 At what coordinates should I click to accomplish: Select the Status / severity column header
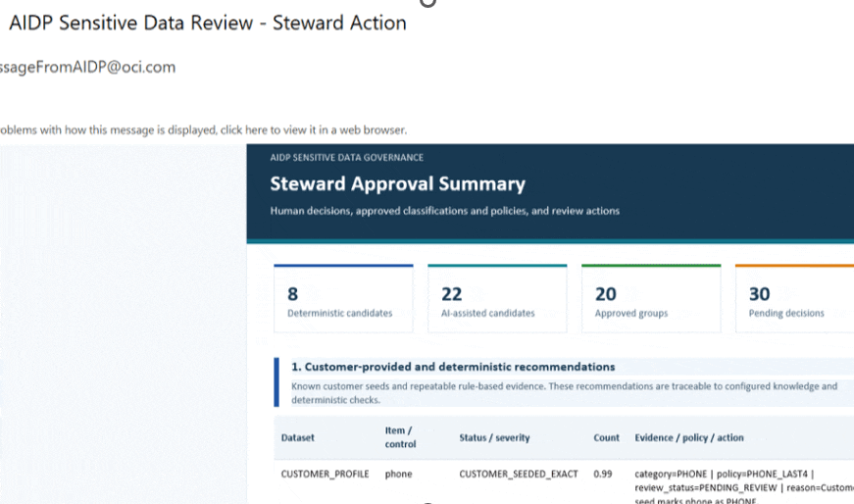pos(494,437)
